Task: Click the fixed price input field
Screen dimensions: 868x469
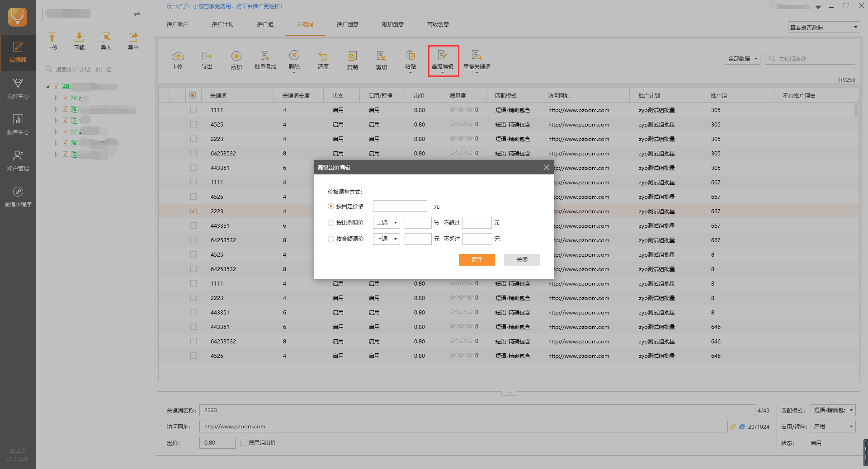Action: 400,206
